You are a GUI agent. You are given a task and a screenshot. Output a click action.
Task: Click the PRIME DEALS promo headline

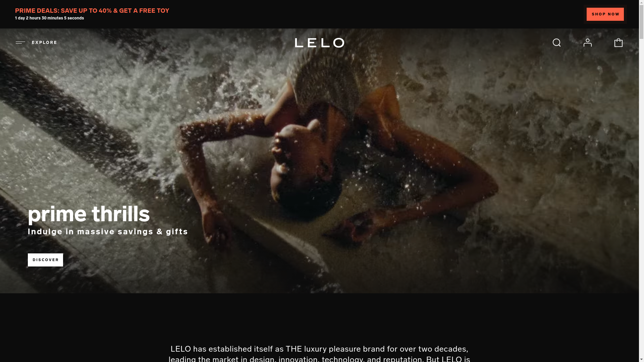point(92,11)
